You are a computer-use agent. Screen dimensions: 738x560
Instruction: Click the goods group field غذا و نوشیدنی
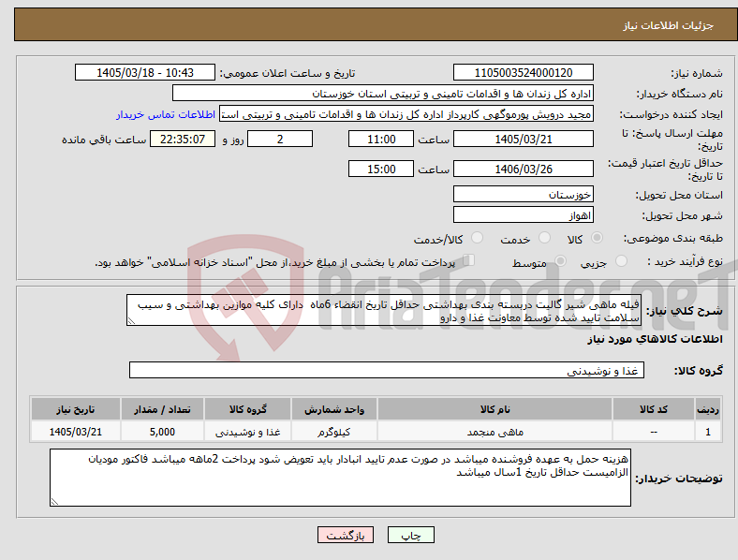pos(387,370)
